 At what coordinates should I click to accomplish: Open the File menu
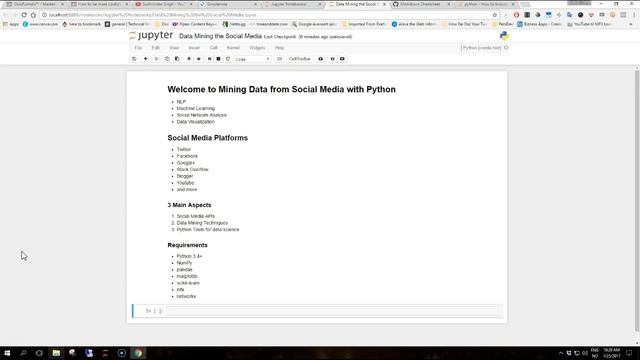[x=138, y=48]
